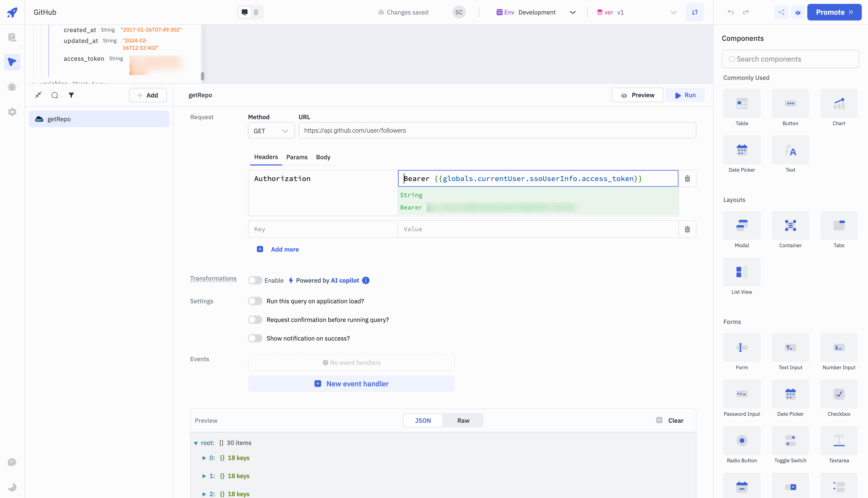Enable Transformations toggle

click(x=255, y=281)
